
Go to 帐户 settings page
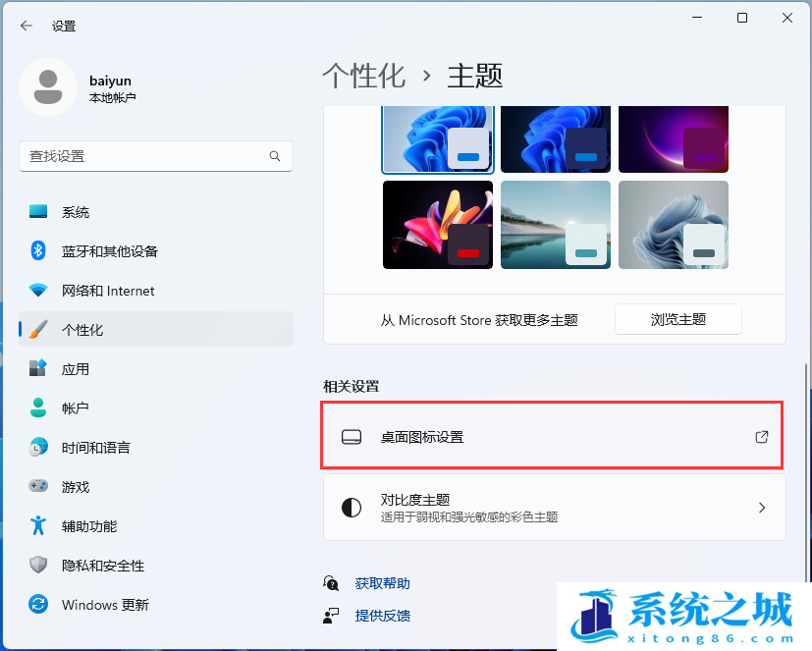(75, 408)
